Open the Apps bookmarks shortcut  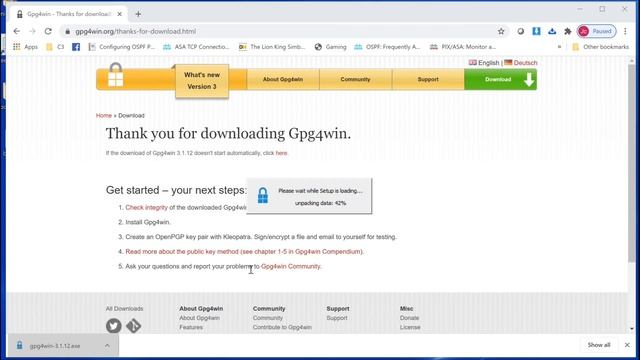[x=25, y=47]
